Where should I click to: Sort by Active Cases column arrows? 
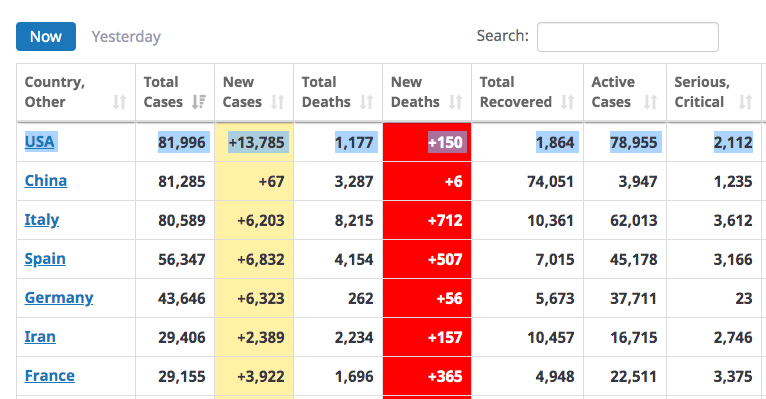[x=651, y=102]
